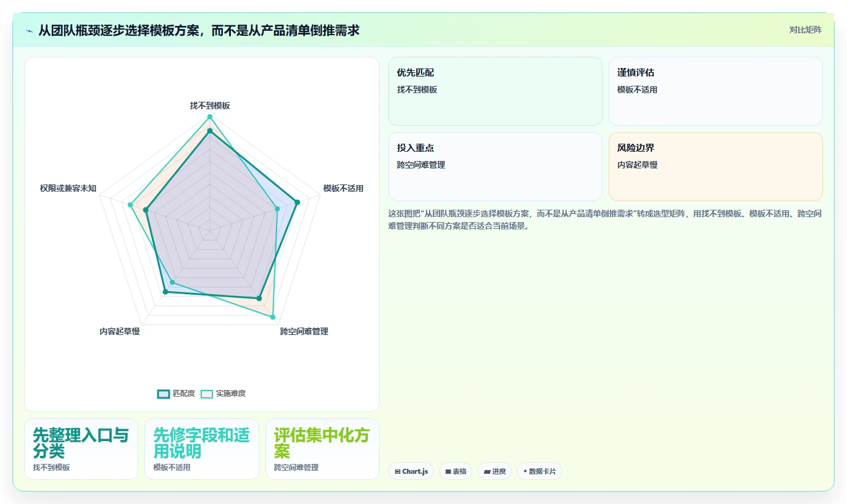The height and width of the screenshot is (504, 847).
Task: Open the 优先匹配 card
Action: click(x=495, y=91)
